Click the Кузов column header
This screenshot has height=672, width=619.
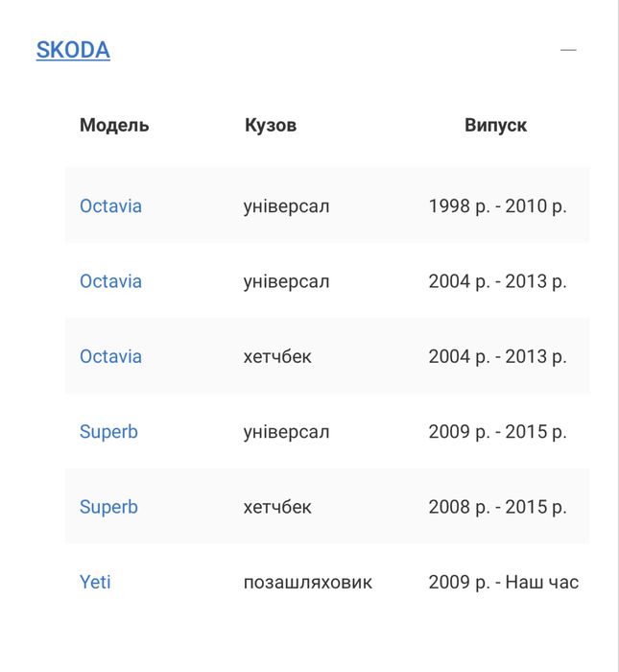click(271, 126)
